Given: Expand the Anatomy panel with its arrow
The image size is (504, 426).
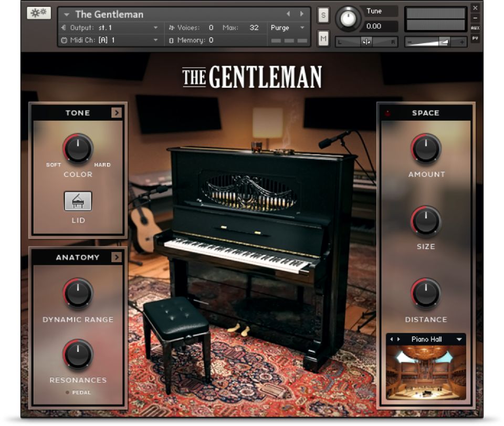Looking at the screenshot, I should (117, 257).
